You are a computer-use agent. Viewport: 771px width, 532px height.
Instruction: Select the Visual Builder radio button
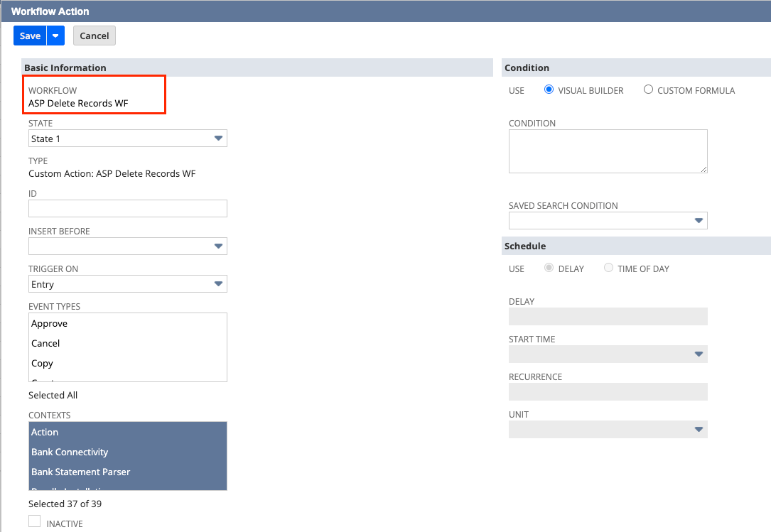548,89
